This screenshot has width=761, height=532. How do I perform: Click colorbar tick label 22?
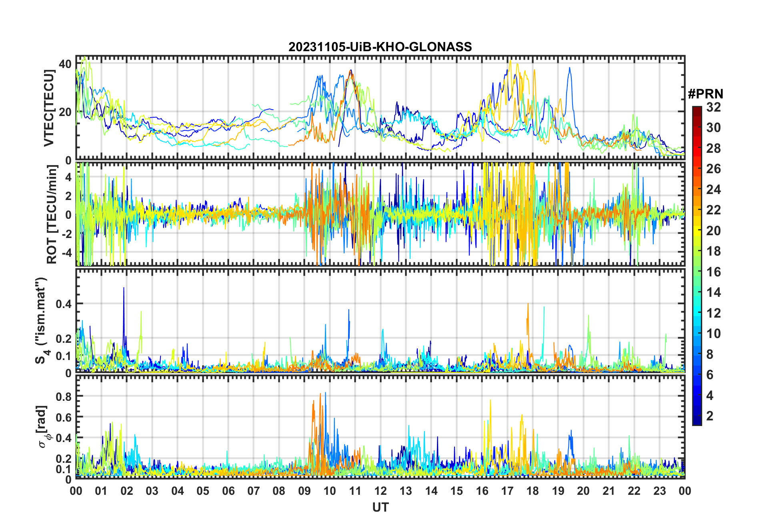pyautogui.click(x=713, y=210)
